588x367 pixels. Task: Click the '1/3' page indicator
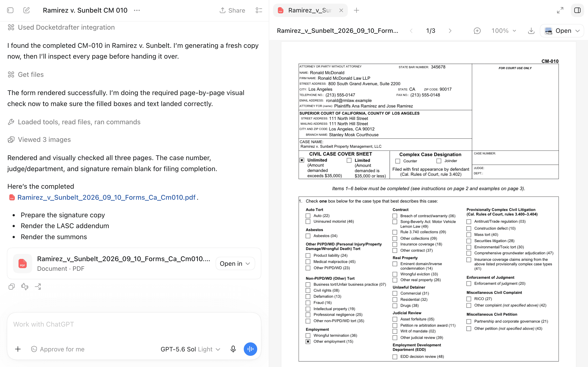[431, 31]
